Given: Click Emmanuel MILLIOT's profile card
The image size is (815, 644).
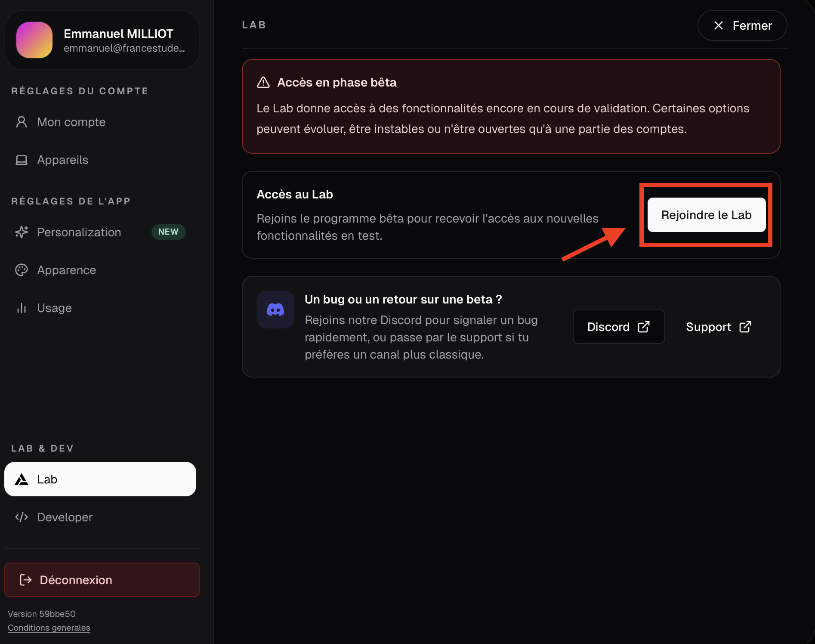Looking at the screenshot, I should pos(102,40).
